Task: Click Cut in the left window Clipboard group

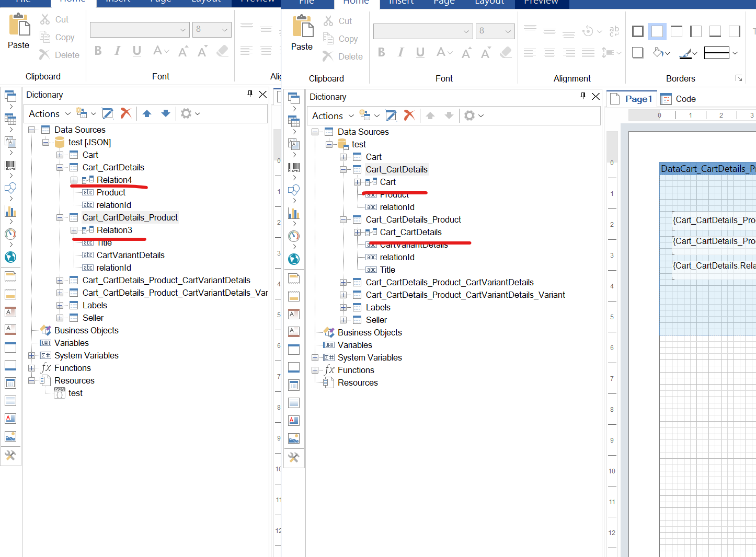Action: click(x=54, y=19)
